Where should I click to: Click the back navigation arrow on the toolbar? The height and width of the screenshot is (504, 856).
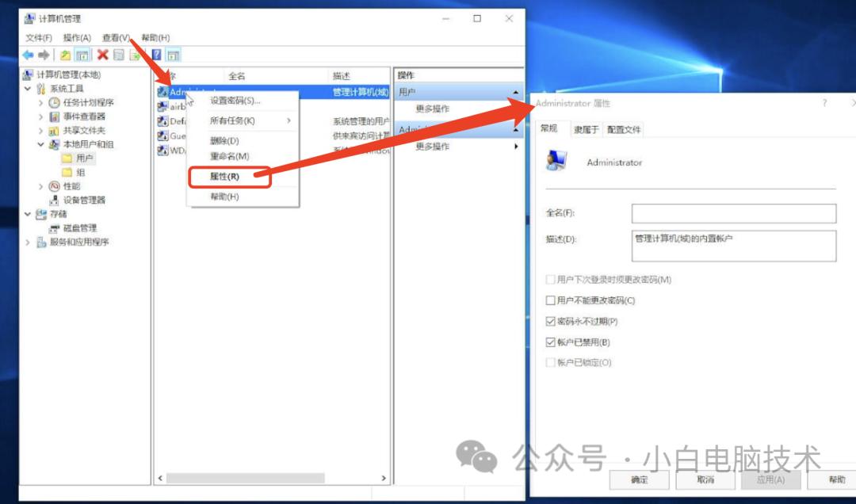tap(25, 55)
